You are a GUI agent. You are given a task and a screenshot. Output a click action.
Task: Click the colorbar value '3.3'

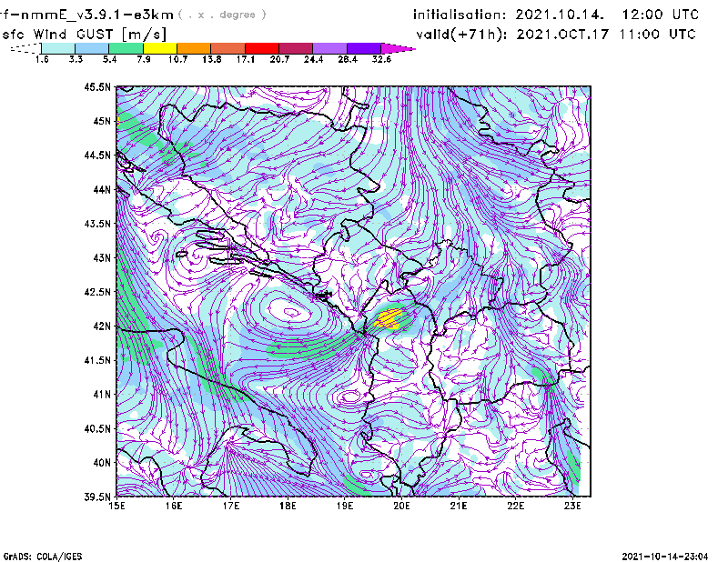click(76, 59)
